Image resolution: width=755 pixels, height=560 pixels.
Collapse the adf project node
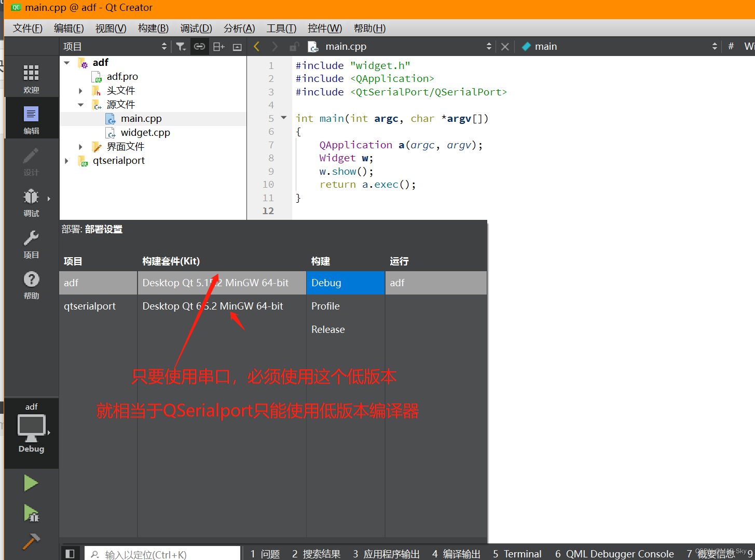(x=67, y=63)
